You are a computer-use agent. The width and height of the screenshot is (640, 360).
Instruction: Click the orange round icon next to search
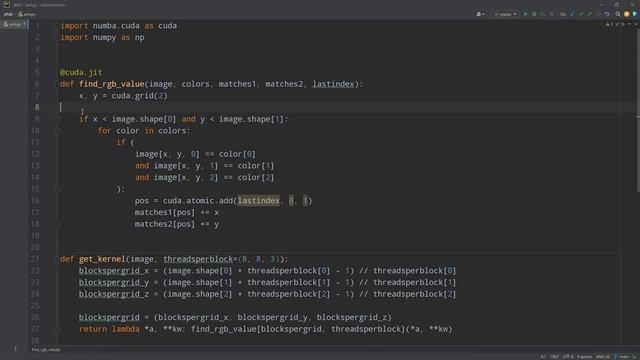627,14
